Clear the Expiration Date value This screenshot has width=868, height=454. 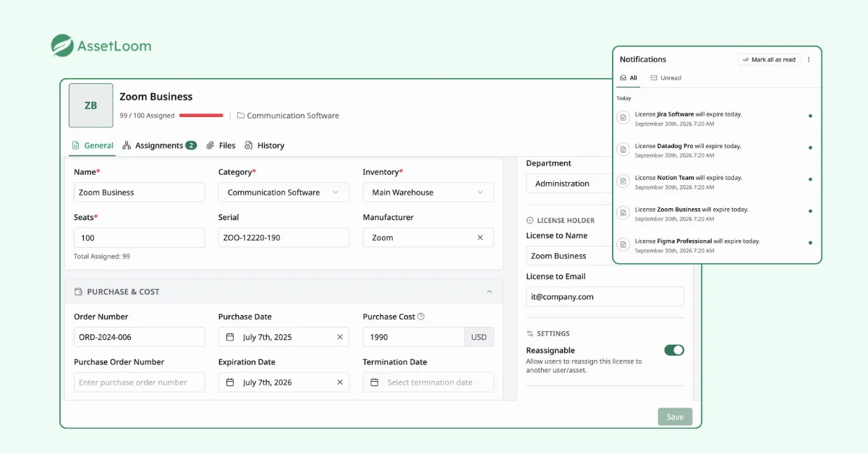[x=340, y=382]
